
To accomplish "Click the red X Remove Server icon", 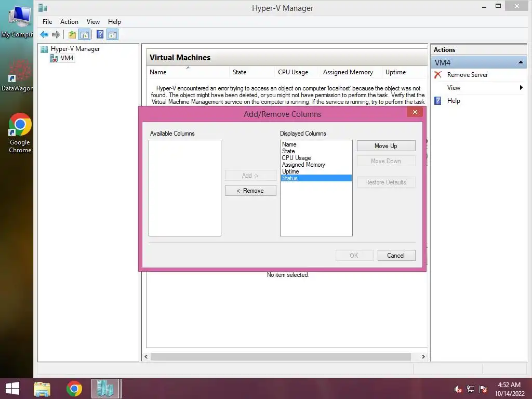I will [x=438, y=75].
